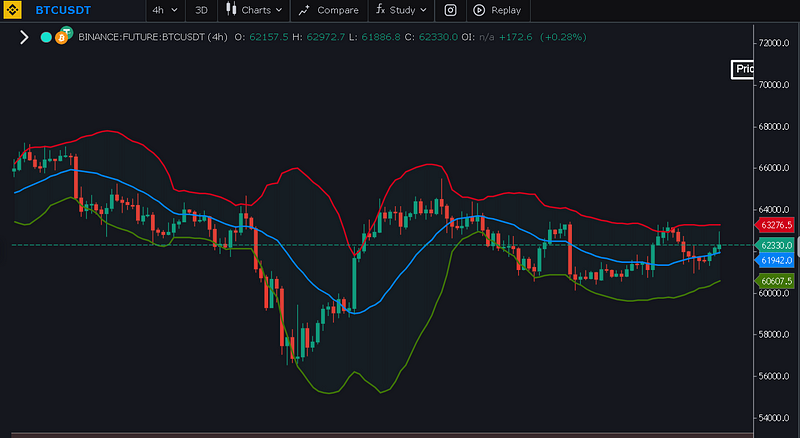Image resolution: width=800 pixels, height=438 pixels.
Task: Click the camera snapshot icon
Action: pos(451,10)
